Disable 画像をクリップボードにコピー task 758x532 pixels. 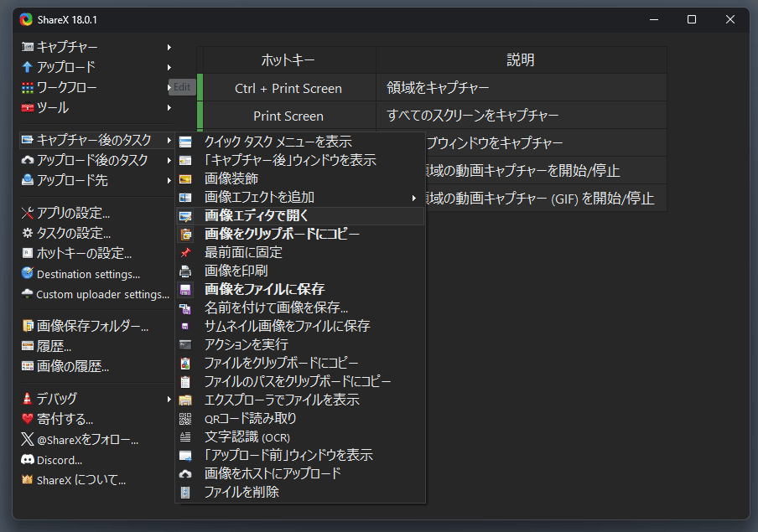tap(281, 234)
